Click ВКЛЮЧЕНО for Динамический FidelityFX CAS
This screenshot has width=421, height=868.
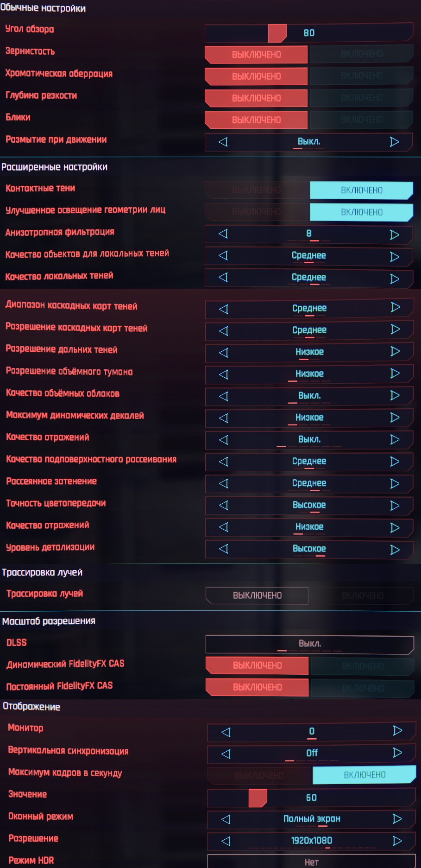pos(363,666)
